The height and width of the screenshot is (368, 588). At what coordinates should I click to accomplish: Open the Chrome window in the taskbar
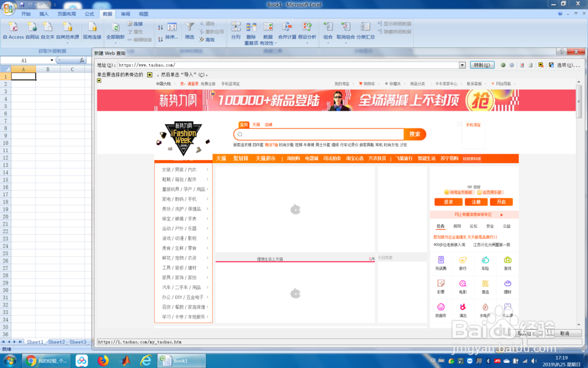(x=45, y=360)
